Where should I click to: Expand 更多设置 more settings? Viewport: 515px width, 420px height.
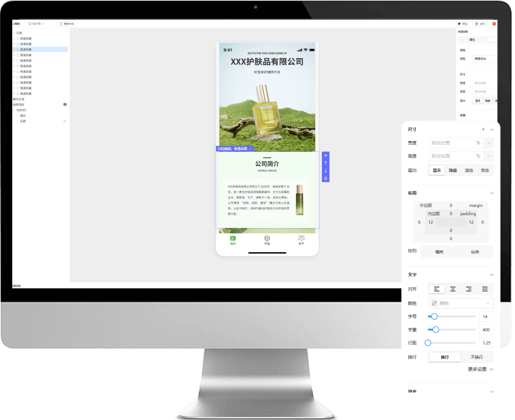pyautogui.click(x=480, y=369)
